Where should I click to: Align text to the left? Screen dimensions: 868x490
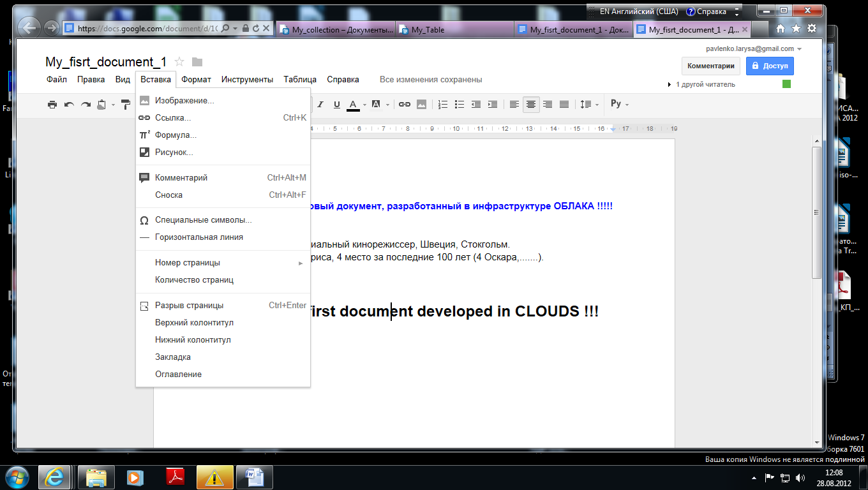[514, 104]
